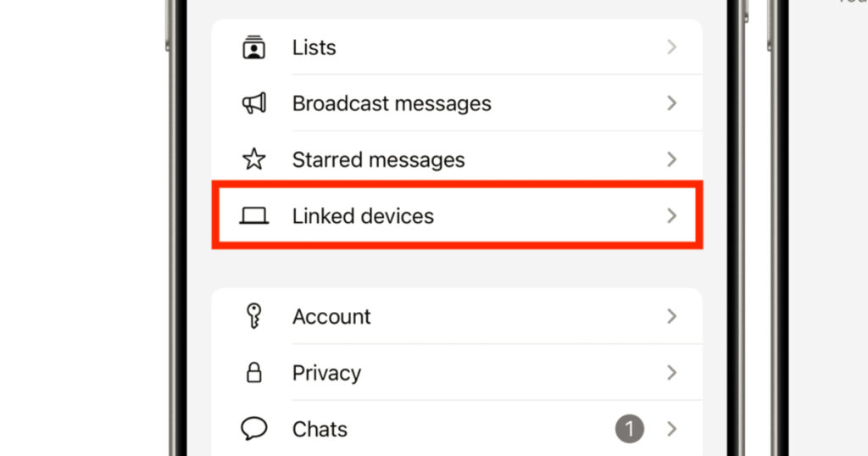Open the Starred messages menu item
Viewport: 868px width, 456px height.
(x=378, y=159)
